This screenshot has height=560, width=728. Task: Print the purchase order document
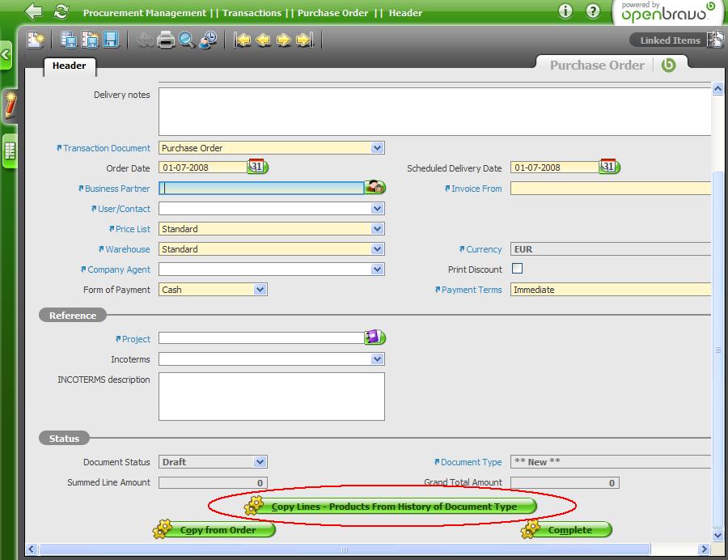167,40
